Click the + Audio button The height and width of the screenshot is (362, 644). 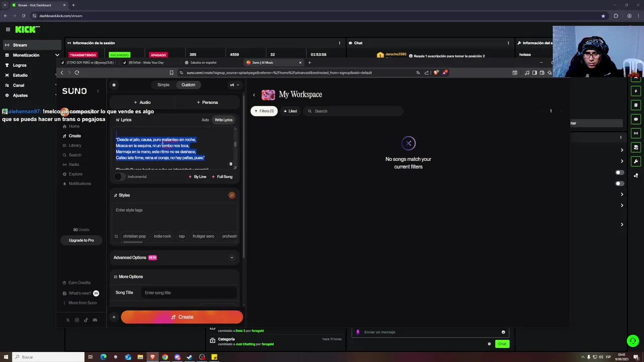142,103
